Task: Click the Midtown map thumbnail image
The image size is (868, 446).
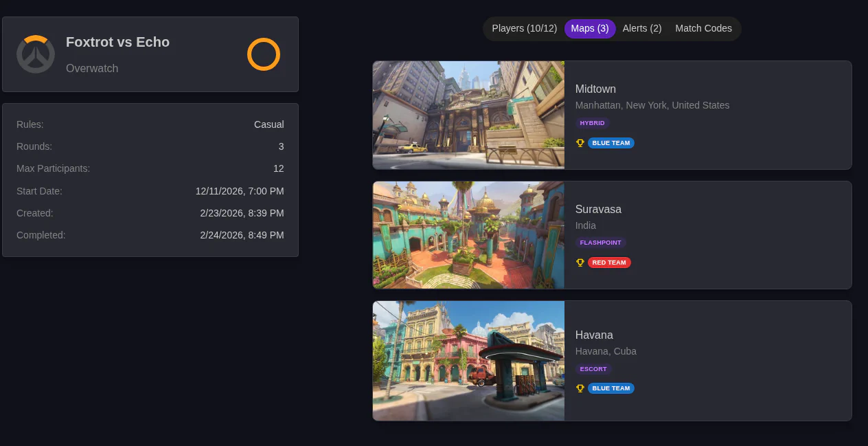Action: click(468, 115)
